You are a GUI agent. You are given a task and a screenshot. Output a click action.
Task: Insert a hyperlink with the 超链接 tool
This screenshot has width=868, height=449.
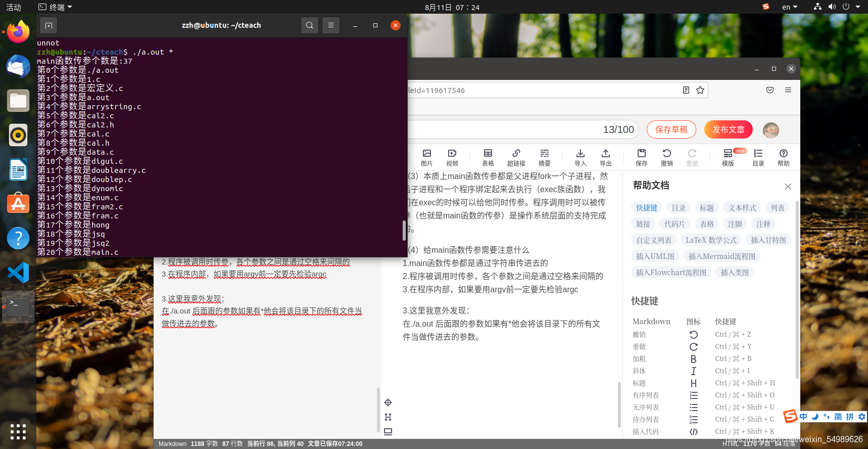[x=516, y=157]
